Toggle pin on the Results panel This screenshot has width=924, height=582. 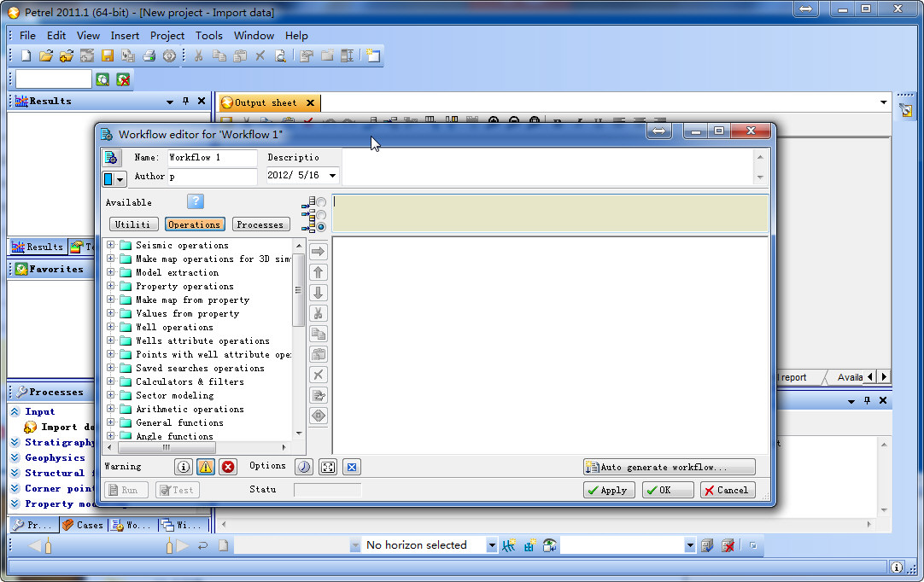tap(185, 101)
